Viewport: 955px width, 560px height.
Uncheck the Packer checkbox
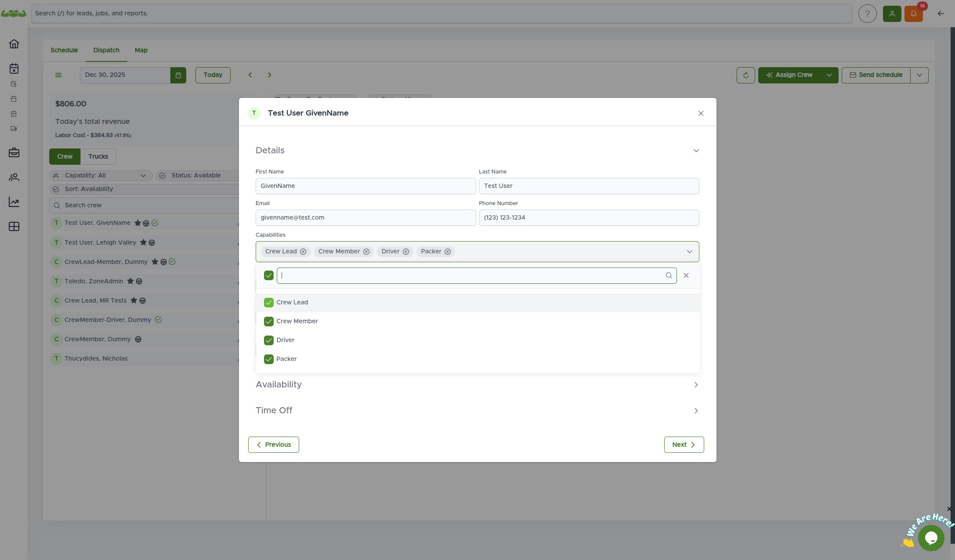[269, 359]
